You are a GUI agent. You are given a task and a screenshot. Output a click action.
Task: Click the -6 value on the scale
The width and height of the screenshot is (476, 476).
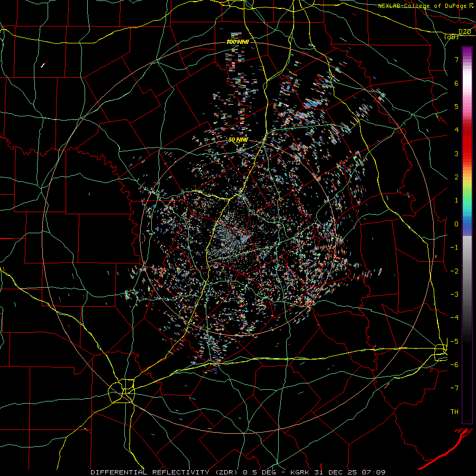[454, 365]
